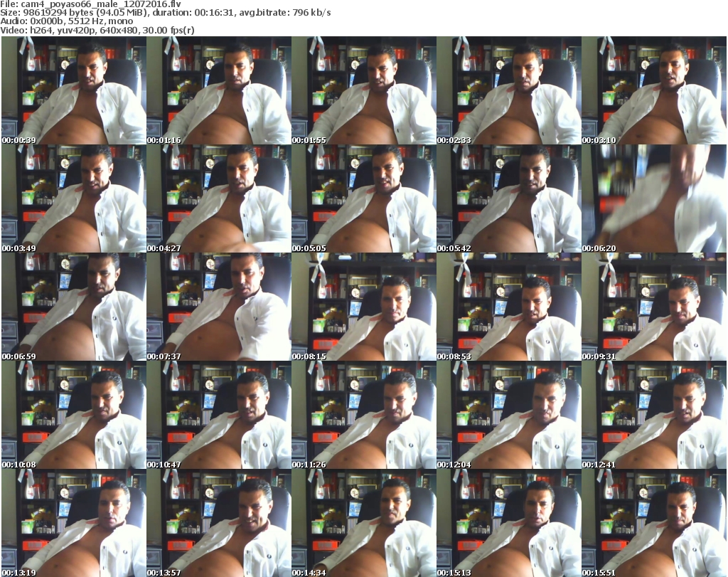
Task: Select the frame stamped 00:06:59
Action: (74, 307)
